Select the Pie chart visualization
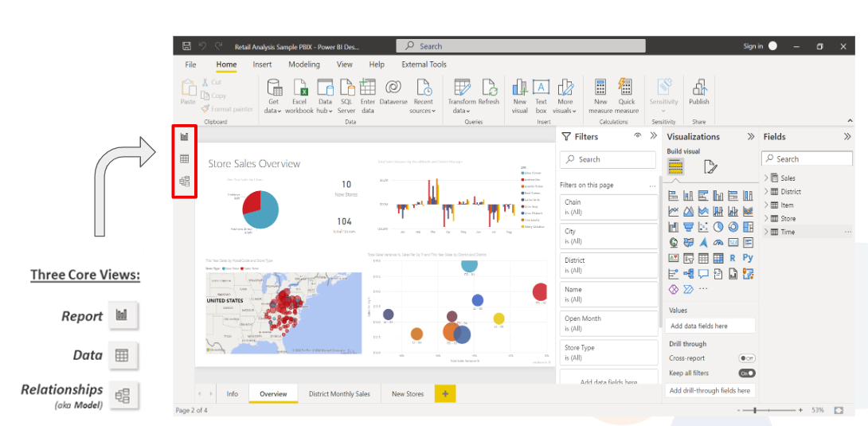Screen dimensions: 868x426 pos(718,226)
